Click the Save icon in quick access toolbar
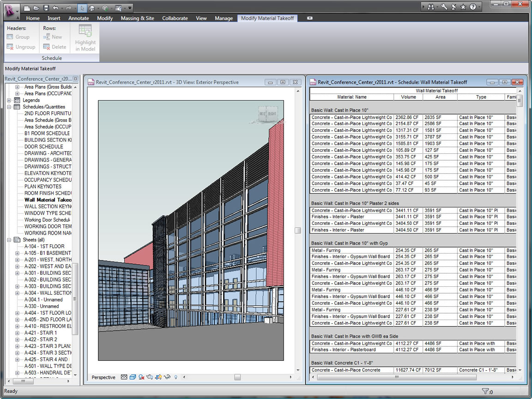Image resolution: width=532 pixels, height=399 pixels. click(x=46, y=8)
